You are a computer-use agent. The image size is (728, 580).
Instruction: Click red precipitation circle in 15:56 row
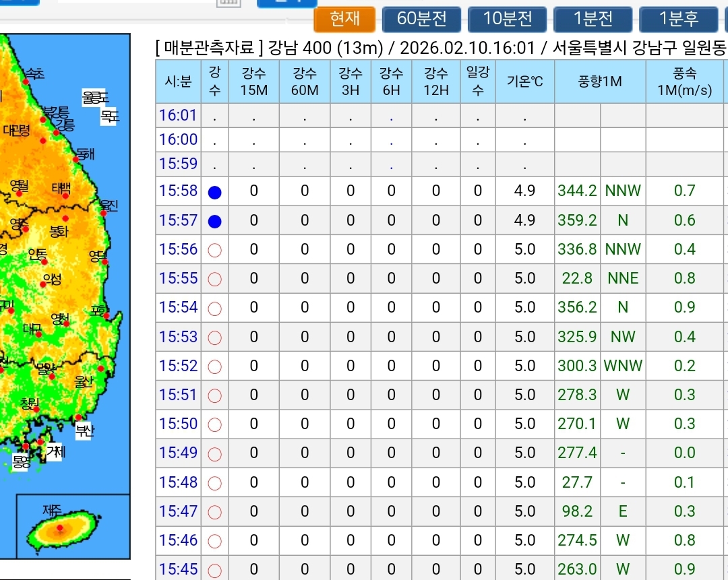215,250
